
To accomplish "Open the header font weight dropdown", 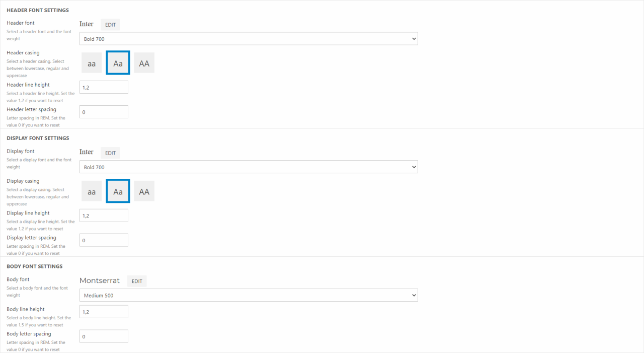I will (249, 39).
